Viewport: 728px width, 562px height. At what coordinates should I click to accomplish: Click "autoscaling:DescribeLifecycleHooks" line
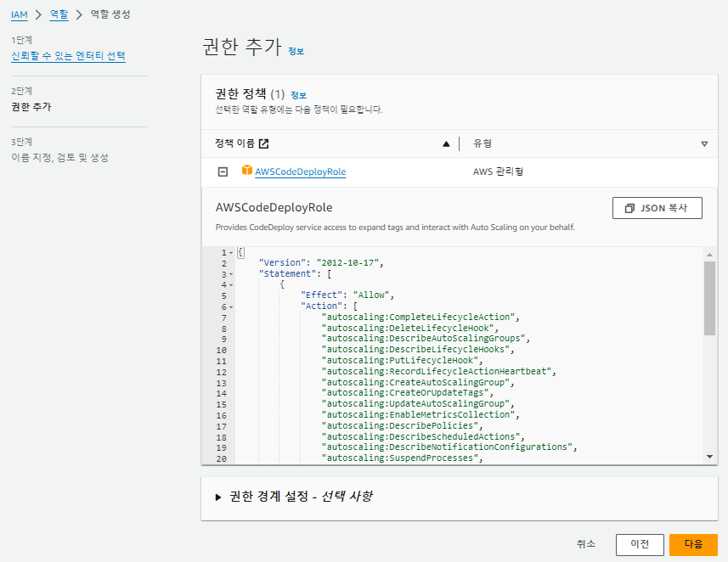point(418,350)
